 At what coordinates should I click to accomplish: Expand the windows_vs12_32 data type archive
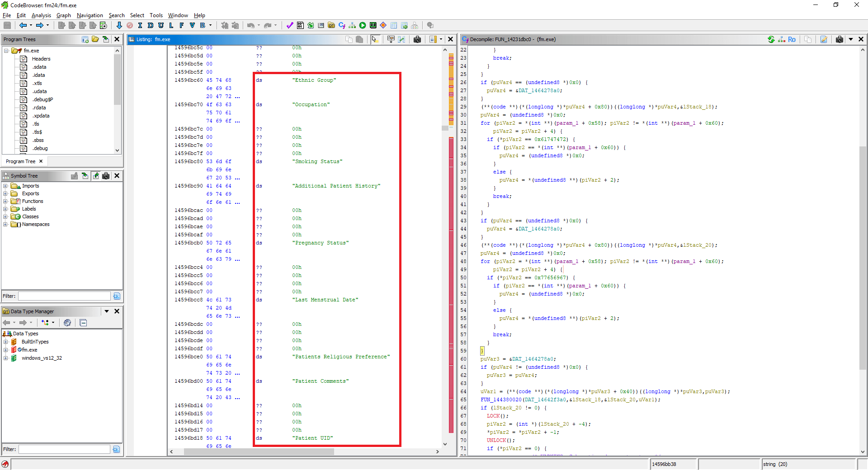[5, 358]
